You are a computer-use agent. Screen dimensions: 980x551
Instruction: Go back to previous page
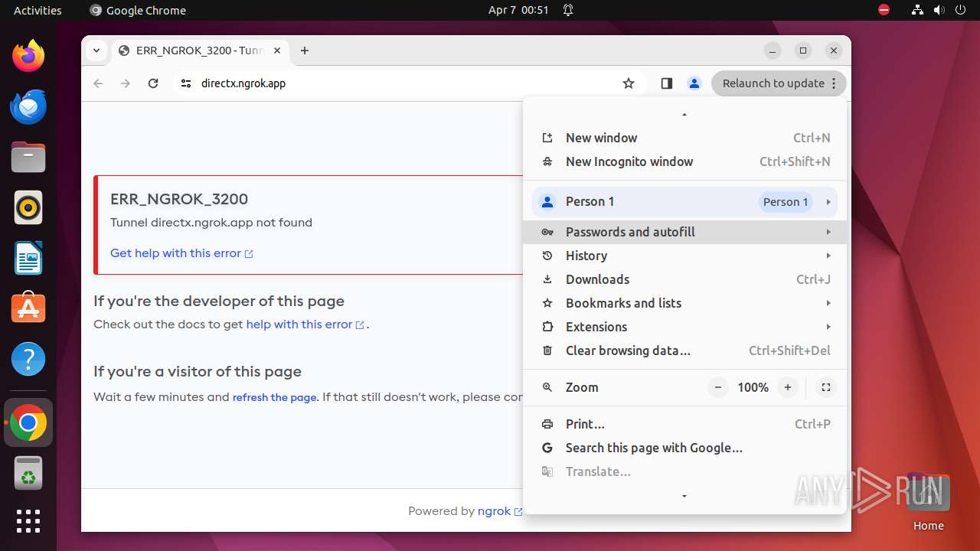tap(98, 83)
